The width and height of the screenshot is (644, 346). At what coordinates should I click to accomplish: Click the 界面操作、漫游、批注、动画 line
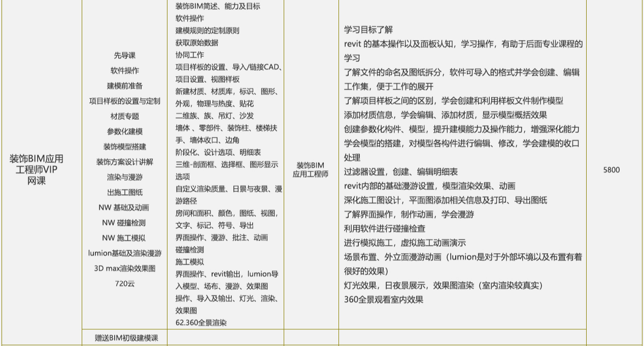coord(221,237)
